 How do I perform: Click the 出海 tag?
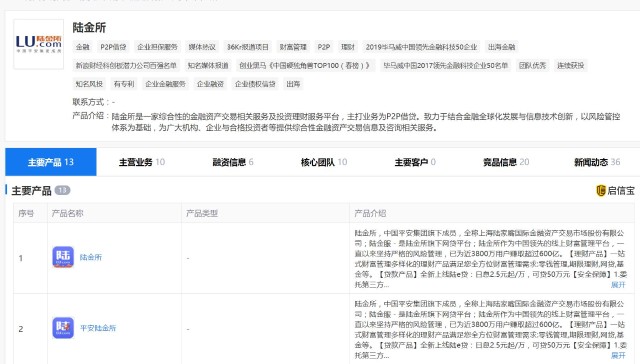[x=293, y=84]
